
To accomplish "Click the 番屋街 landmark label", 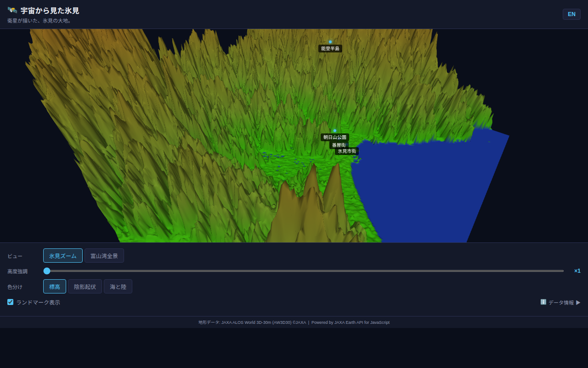I will pyautogui.click(x=339, y=144).
